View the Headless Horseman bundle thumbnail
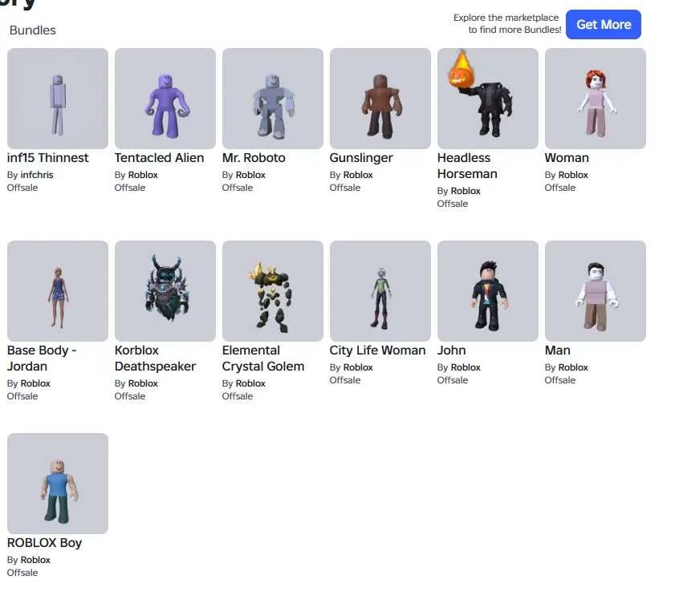Screen dimensions: 679x616 pyautogui.click(x=488, y=99)
